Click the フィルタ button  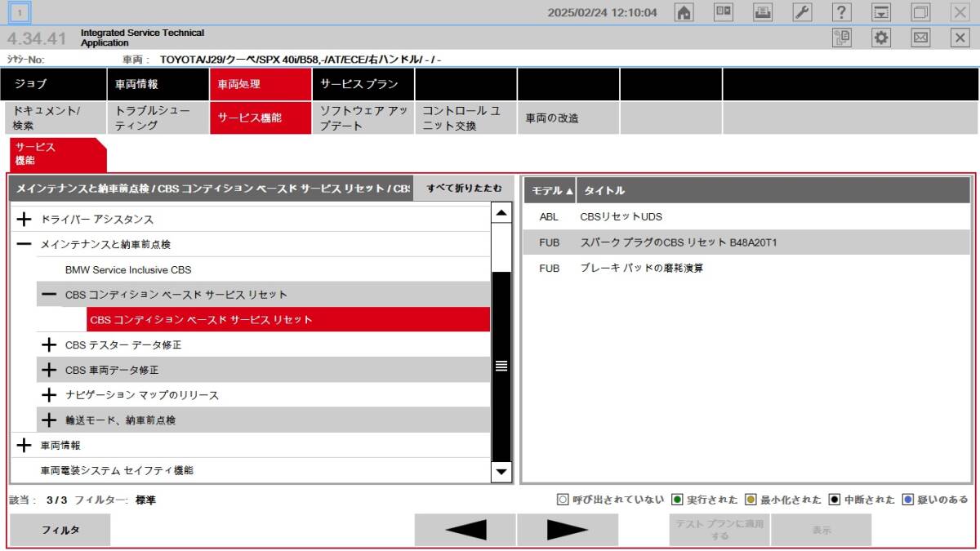tap(60, 530)
